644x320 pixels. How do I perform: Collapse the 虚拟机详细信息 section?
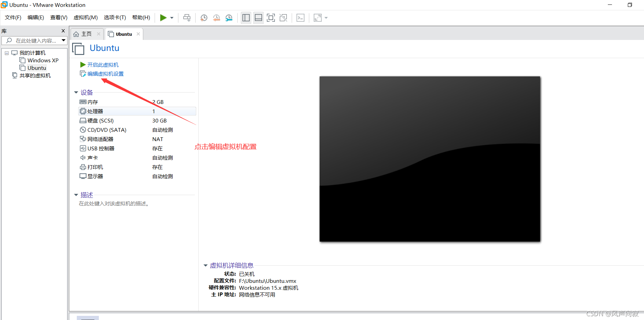206,266
